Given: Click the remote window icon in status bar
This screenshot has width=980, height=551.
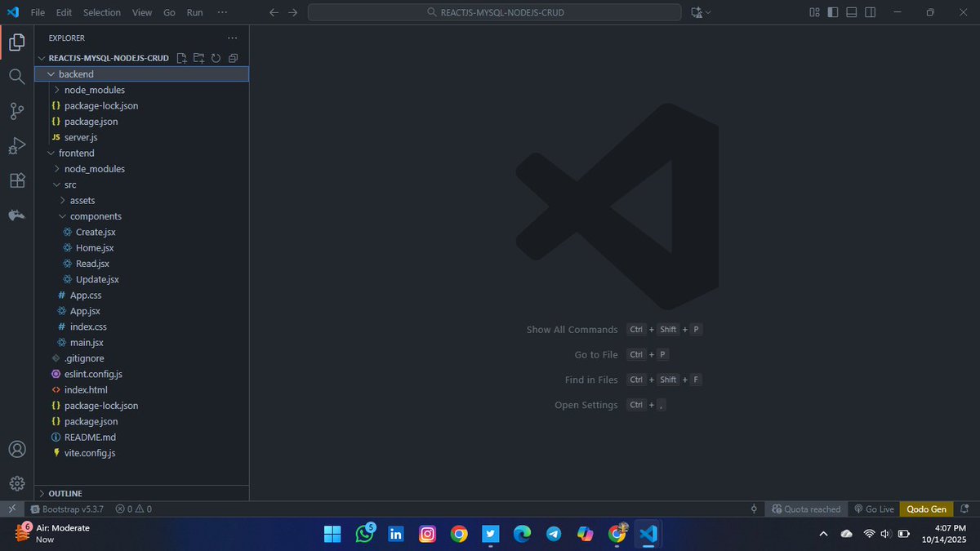Looking at the screenshot, I should point(11,509).
